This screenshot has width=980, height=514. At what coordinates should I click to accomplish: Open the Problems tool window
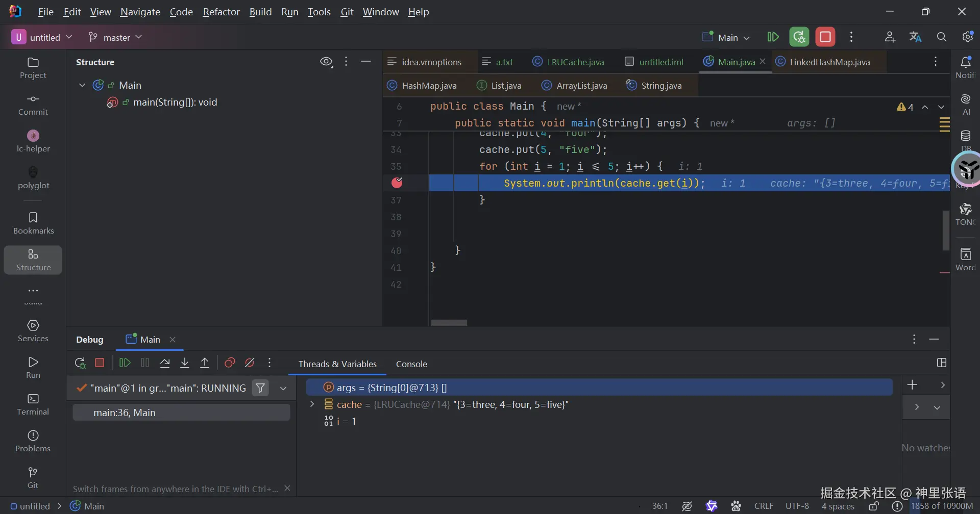(33, 441)
